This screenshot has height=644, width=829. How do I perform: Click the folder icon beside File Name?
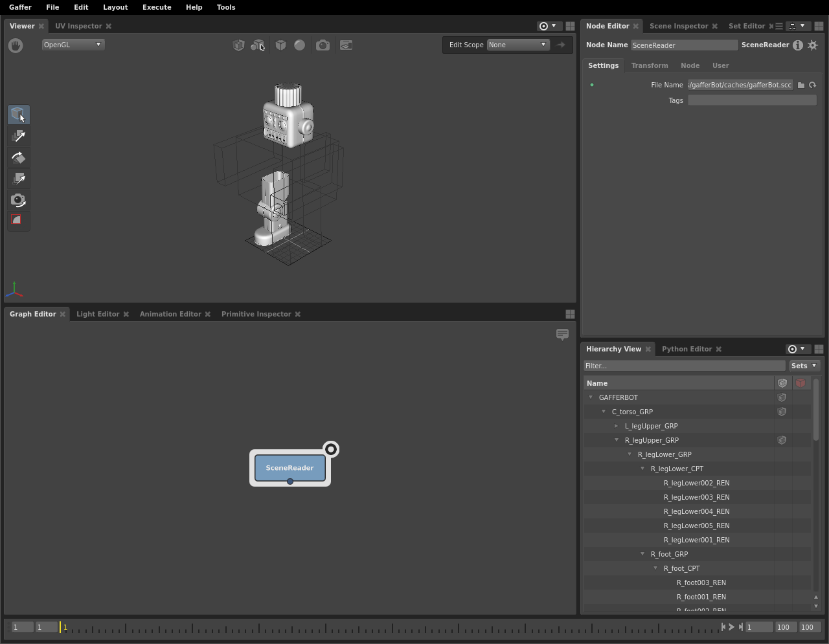[x=801, y=85]
